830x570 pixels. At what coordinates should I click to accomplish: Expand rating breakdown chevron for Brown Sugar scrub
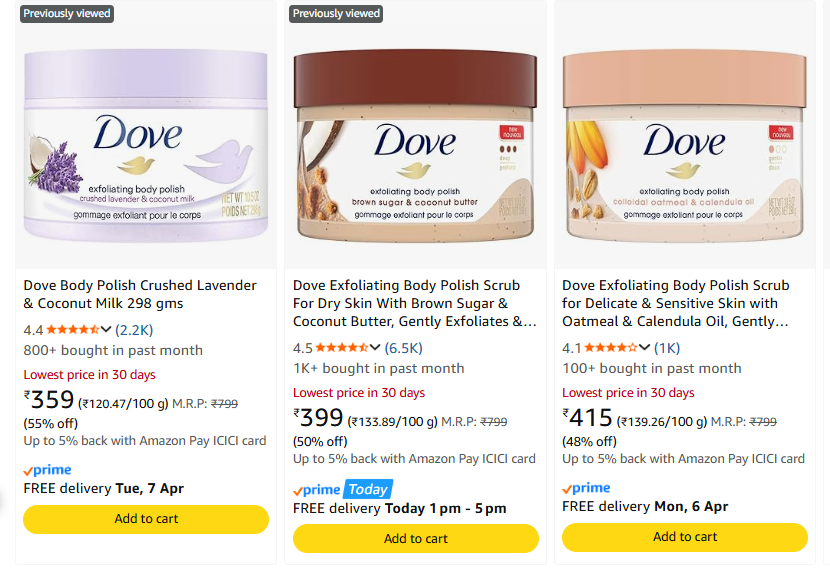tap(376, 348)
